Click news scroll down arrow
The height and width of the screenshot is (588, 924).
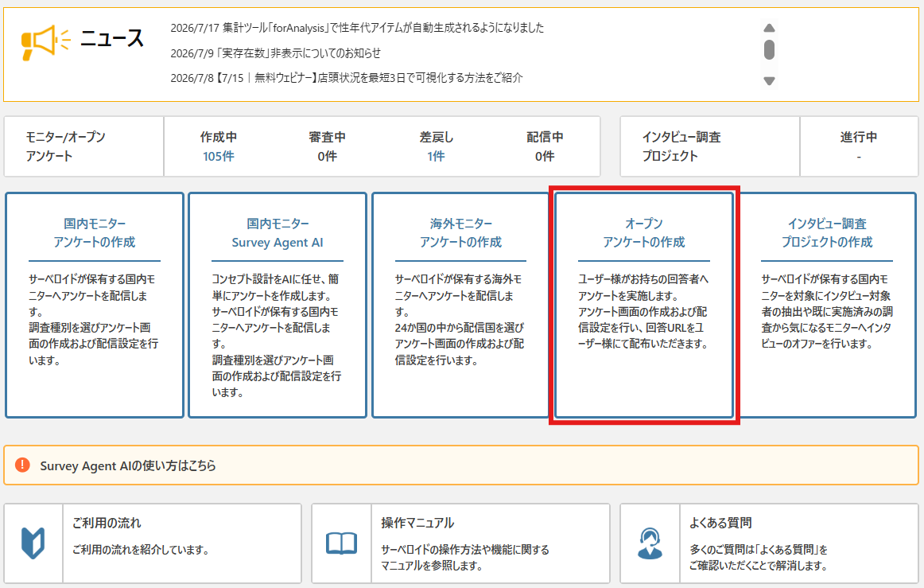[x=769, y=81]
